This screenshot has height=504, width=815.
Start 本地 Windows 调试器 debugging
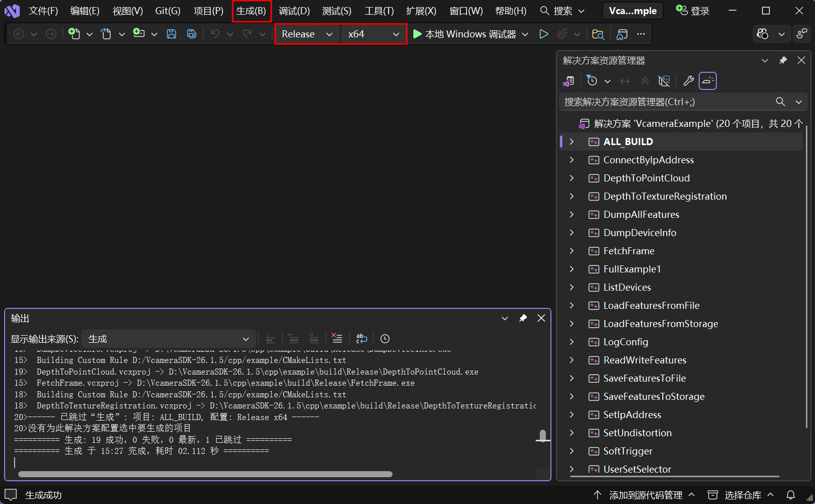[x=464, y=34]
